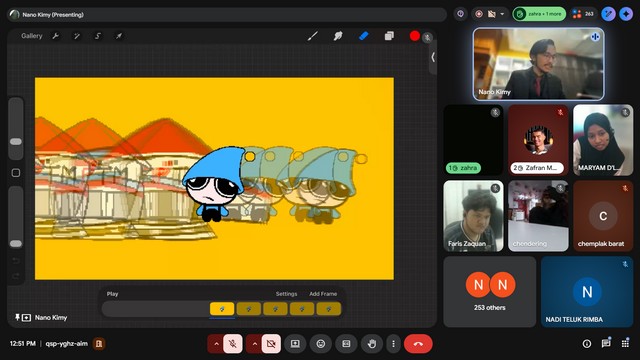Select NADI TELUK RIMBA tile
Viewport: 640px width, 360px height.
point(587,292)
